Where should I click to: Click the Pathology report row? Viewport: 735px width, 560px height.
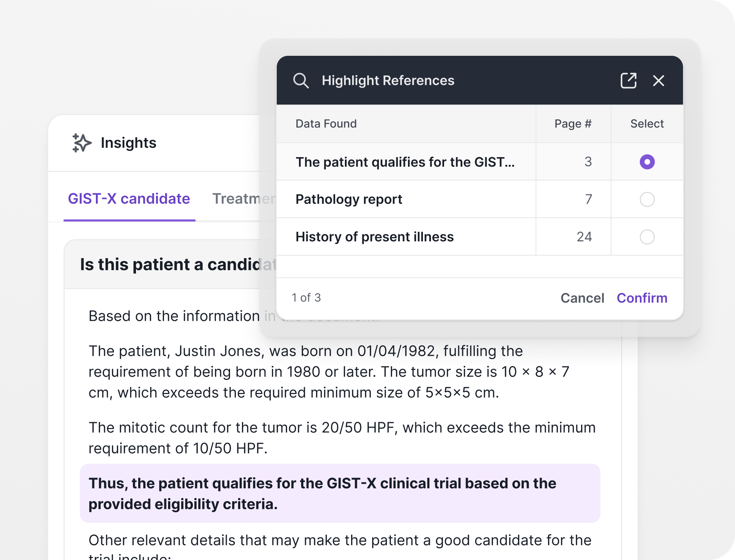[349, 199]
